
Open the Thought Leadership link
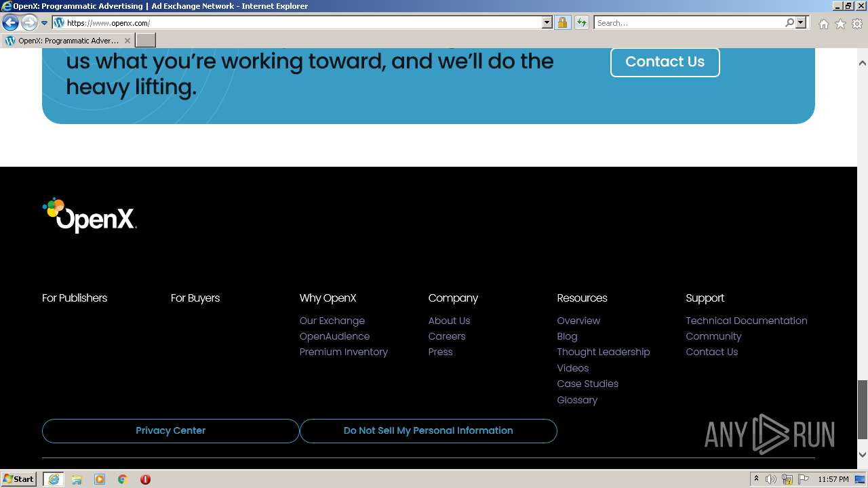point(604,352)
